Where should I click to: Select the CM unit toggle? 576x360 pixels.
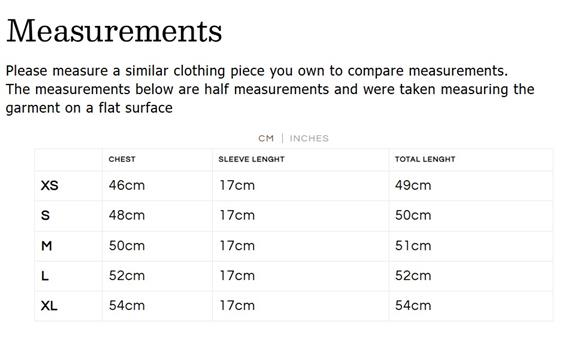[266, 138]
